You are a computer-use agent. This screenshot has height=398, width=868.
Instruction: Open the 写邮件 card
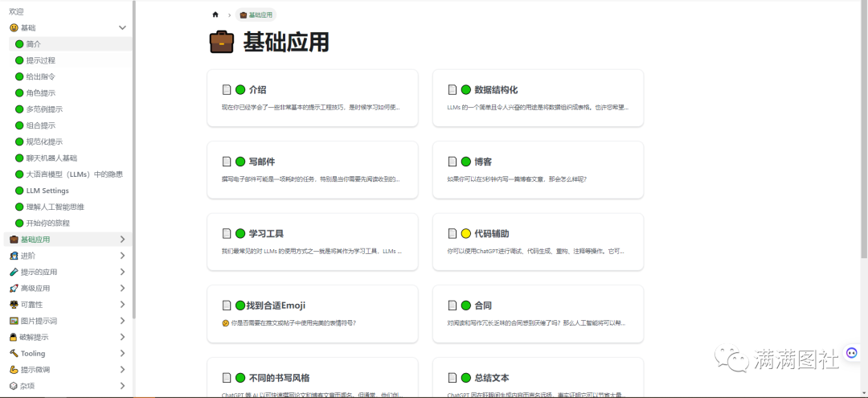[x=312, y=170]
